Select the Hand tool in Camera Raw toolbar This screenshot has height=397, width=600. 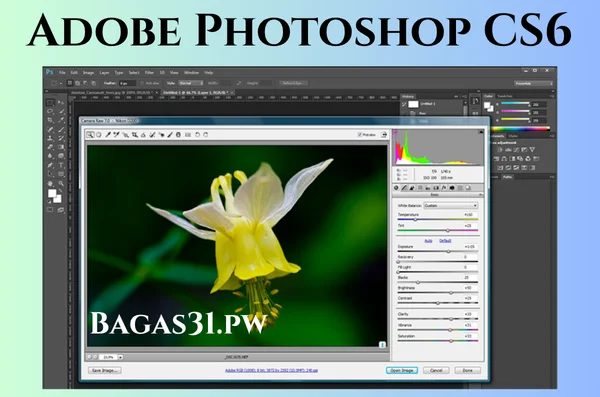(x=99, y=135)
